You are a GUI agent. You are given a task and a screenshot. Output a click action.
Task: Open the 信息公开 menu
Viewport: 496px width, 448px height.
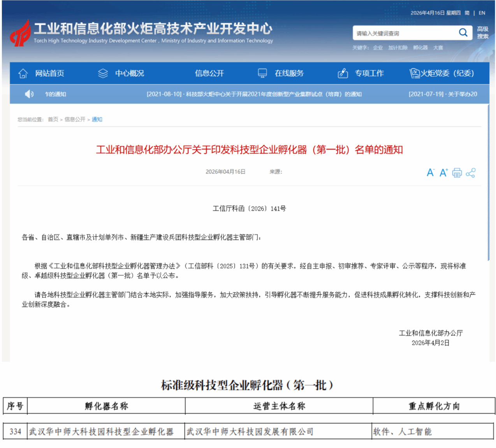tap(209, 73)
